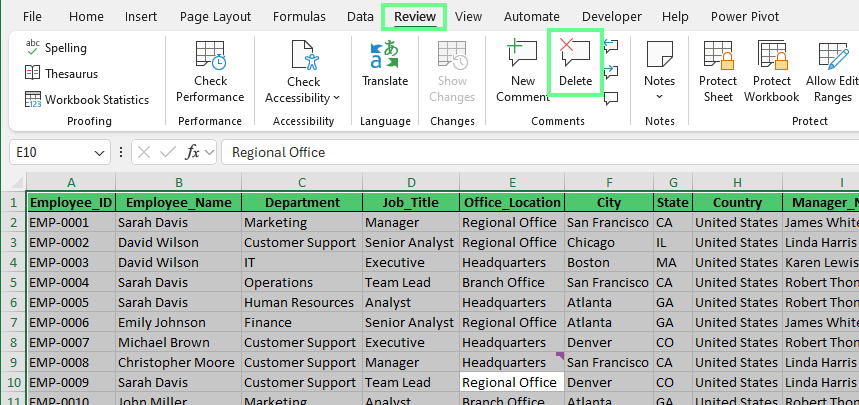Screen dimensions: 859x405
Task: Open the File tab
Action: (x=32, y=17)
